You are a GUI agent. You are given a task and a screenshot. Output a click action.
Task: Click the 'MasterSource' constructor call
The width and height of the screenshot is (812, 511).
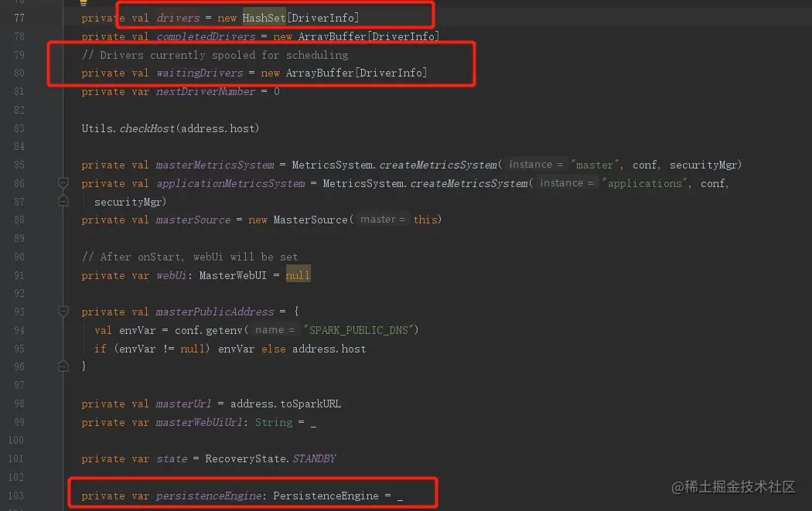(310, 220)
